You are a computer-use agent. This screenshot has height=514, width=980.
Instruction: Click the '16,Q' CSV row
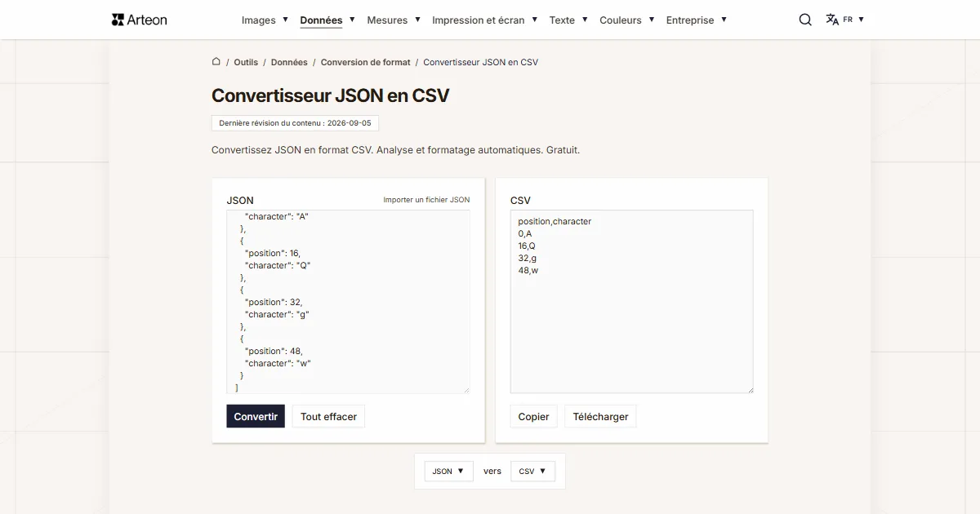pos(527,246)
